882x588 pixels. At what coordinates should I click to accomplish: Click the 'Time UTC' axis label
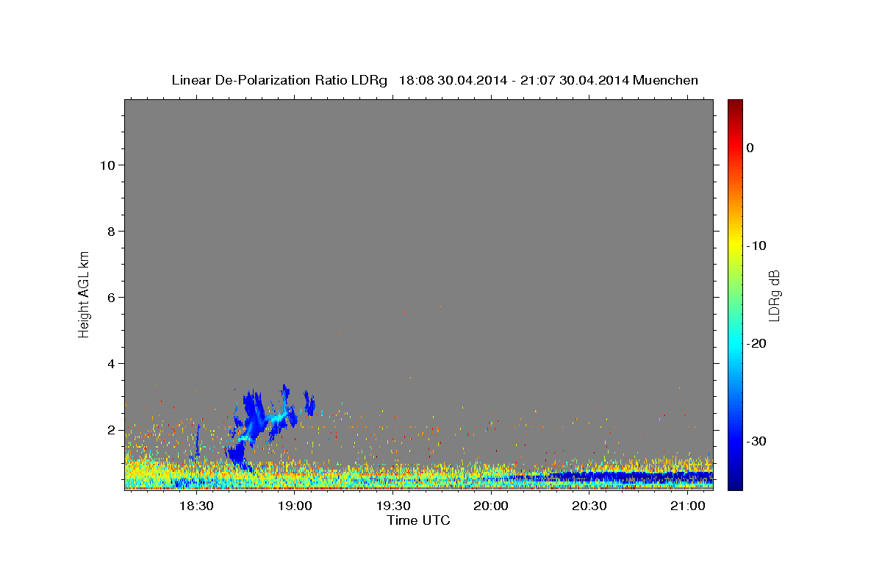point(418,520)
